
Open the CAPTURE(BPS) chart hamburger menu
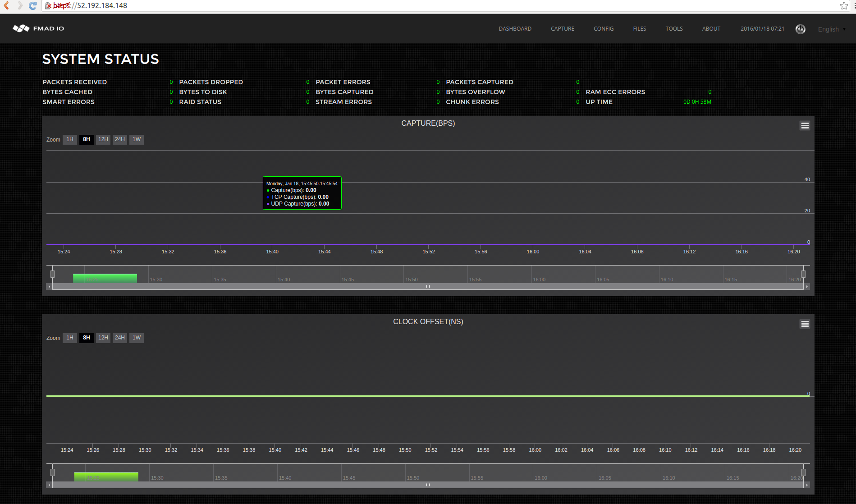tap(805, 125)
